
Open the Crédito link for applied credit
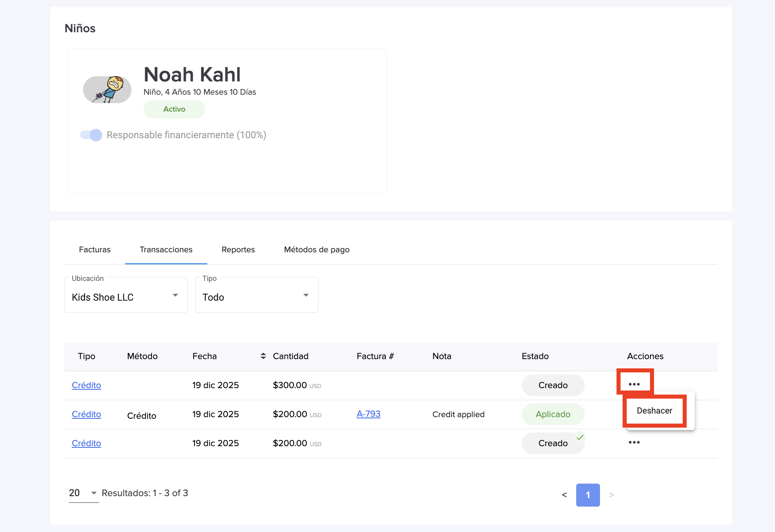[86, 414]
